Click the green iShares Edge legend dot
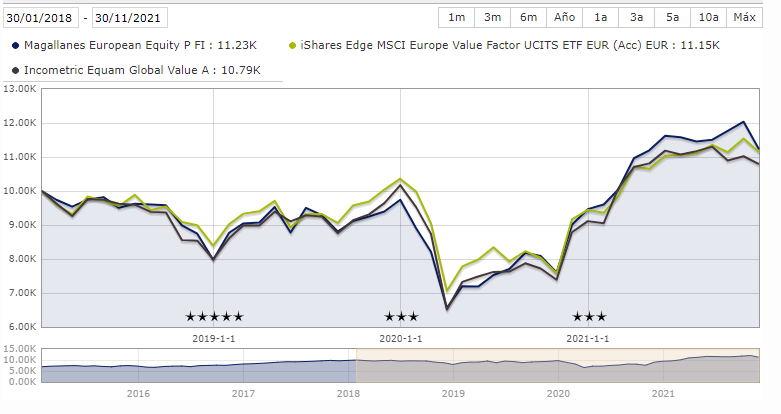The image size is (781, 414). [x=292, y=46]
